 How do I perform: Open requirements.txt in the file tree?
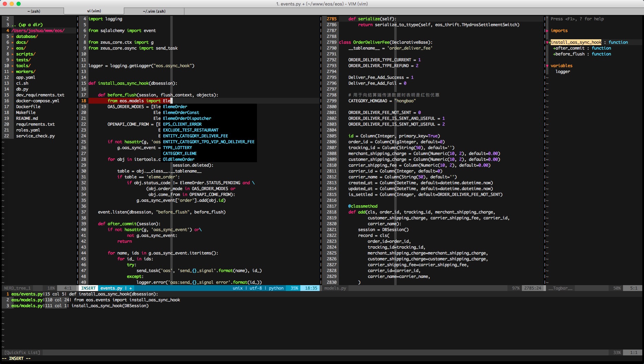click(35, 124)
